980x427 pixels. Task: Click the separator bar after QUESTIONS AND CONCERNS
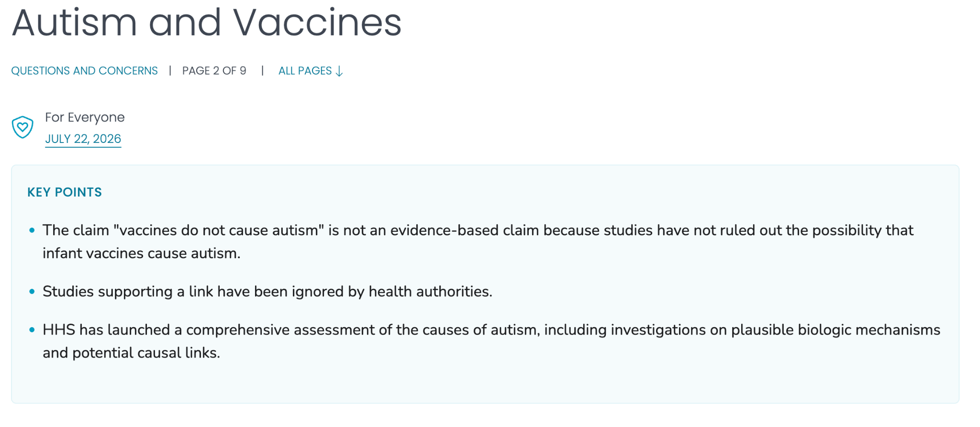(x=170, y=71)
